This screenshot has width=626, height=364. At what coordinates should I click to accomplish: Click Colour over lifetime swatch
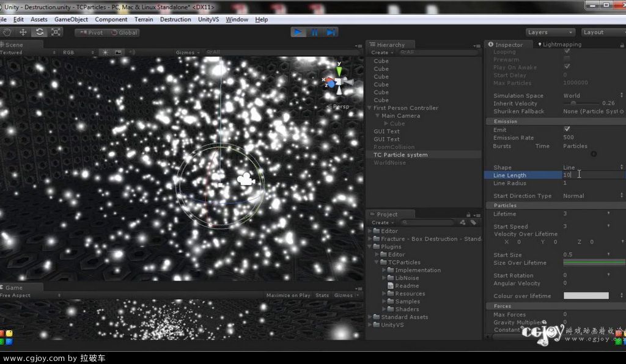coord(586,296)
